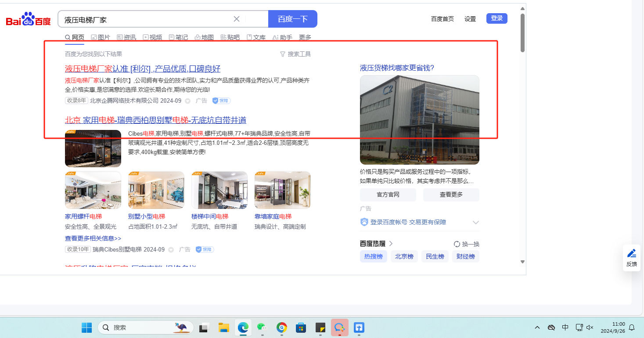Click the 保障 badge on the 利尔 result
The width and height of the screenshot is (644, 338).
(x=221, y=101)
